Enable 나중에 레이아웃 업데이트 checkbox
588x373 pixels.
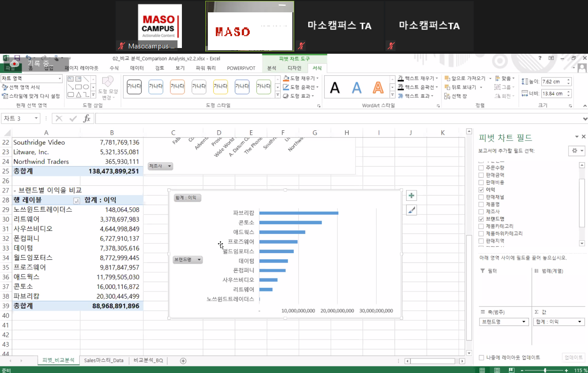pos(482,358)
